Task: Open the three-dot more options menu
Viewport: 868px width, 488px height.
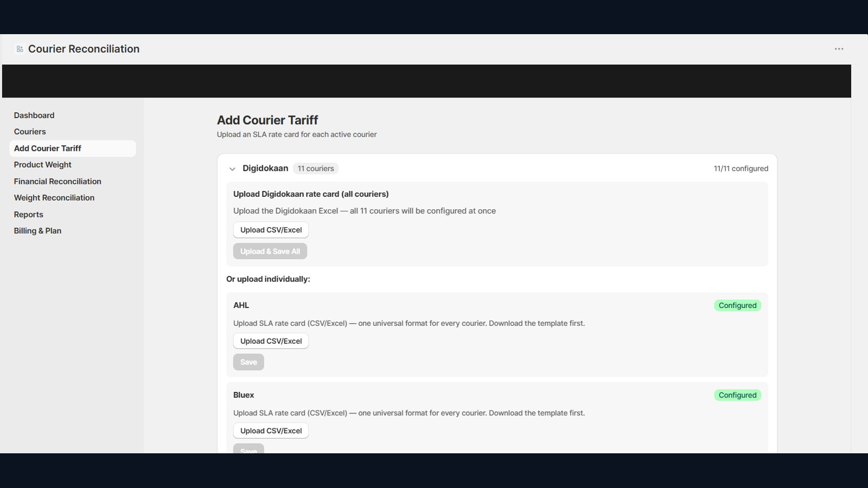Action: pos(839,49)
